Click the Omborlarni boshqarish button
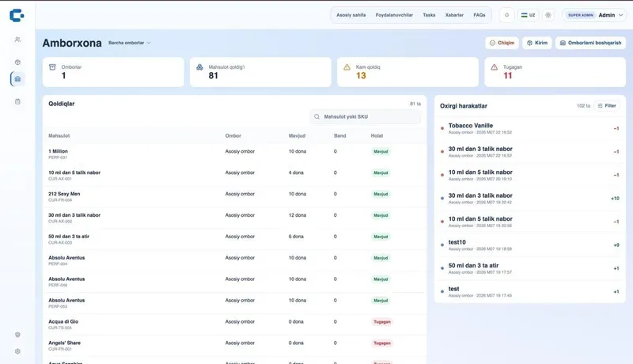 point(590,43)
